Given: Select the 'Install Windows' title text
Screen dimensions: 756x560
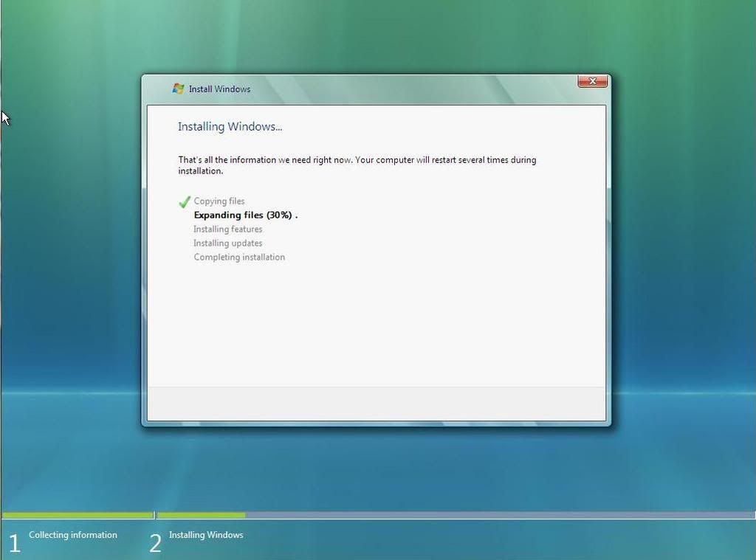Looking at the screenshot, I should [219, 89].
